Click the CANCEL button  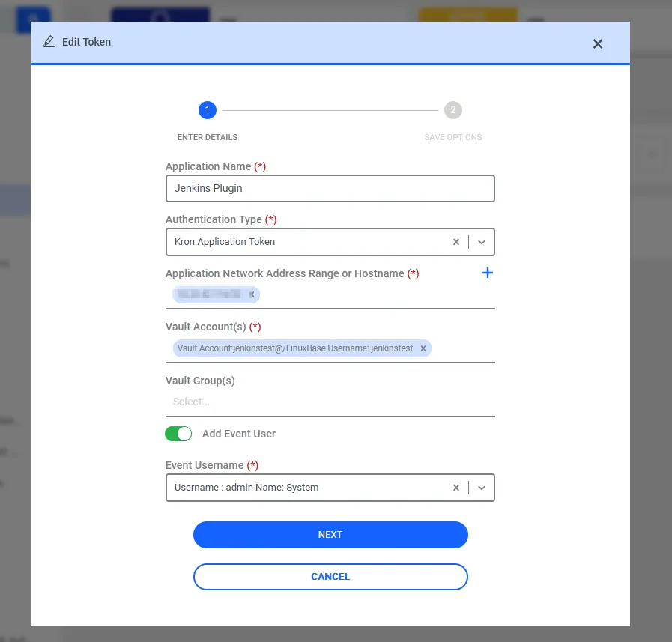330,577
